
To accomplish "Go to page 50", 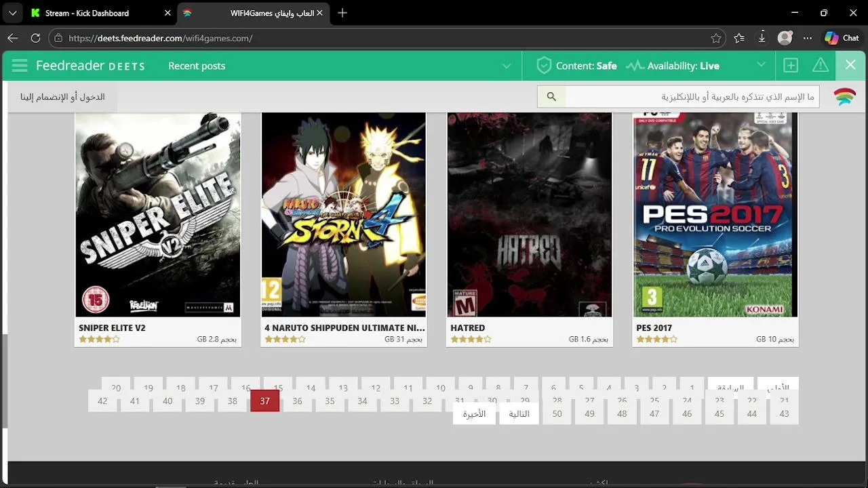I will coord(557,413).
